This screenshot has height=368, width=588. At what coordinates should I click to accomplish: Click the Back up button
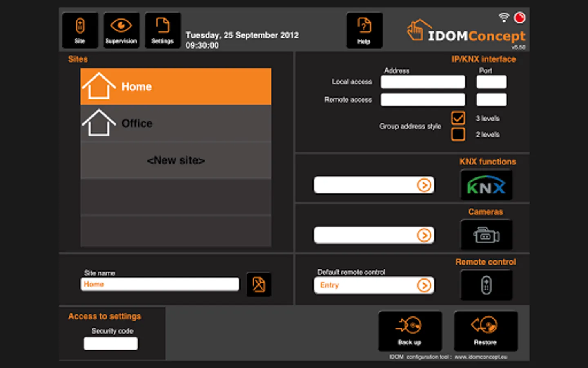[410, 331]
